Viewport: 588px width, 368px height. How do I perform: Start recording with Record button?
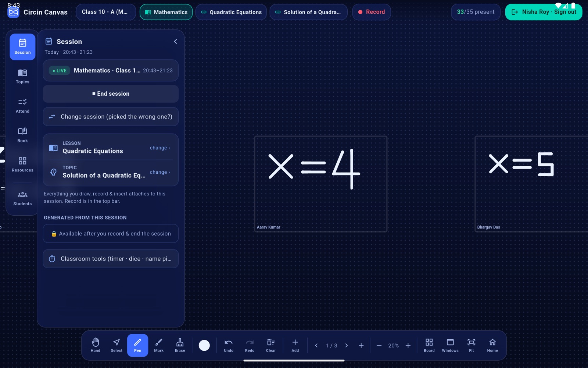[x=372, y=12]
